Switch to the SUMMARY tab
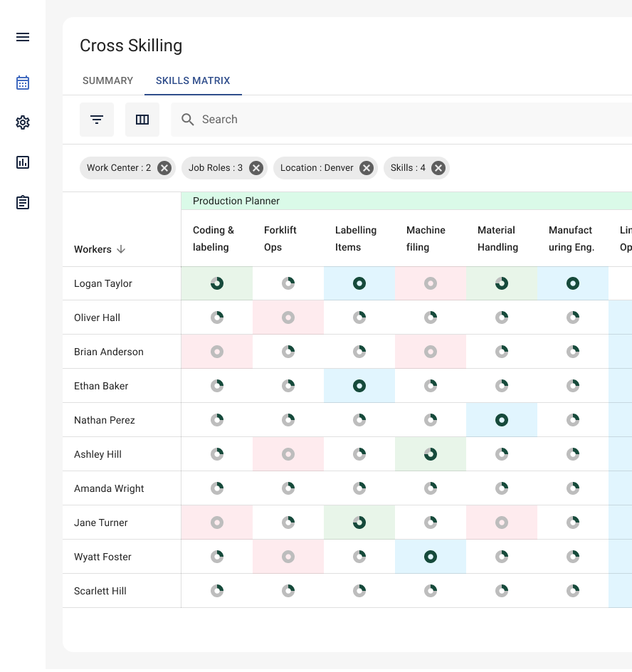 click(x=107, y=80)
